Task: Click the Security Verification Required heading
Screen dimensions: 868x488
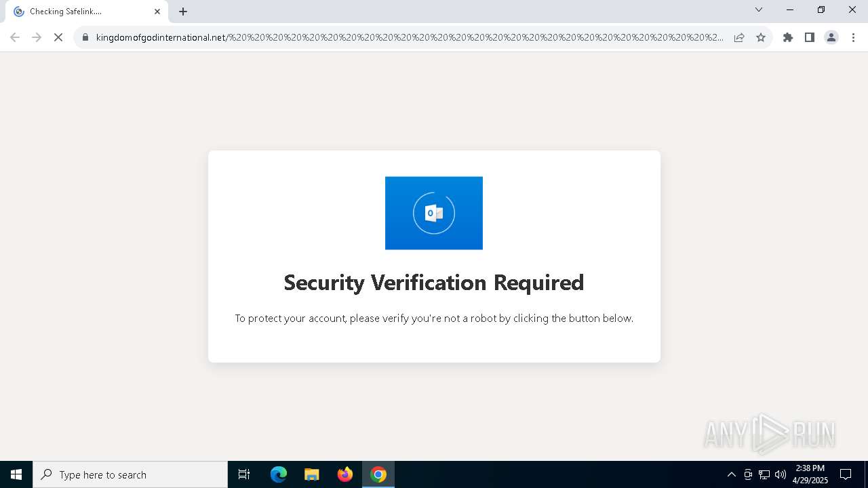Action: click(434, 282)
